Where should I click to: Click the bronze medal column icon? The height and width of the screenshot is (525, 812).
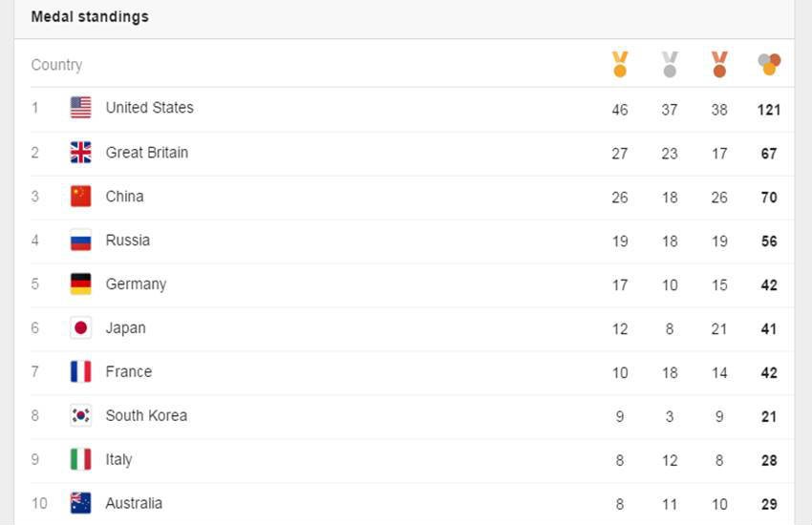719,64
